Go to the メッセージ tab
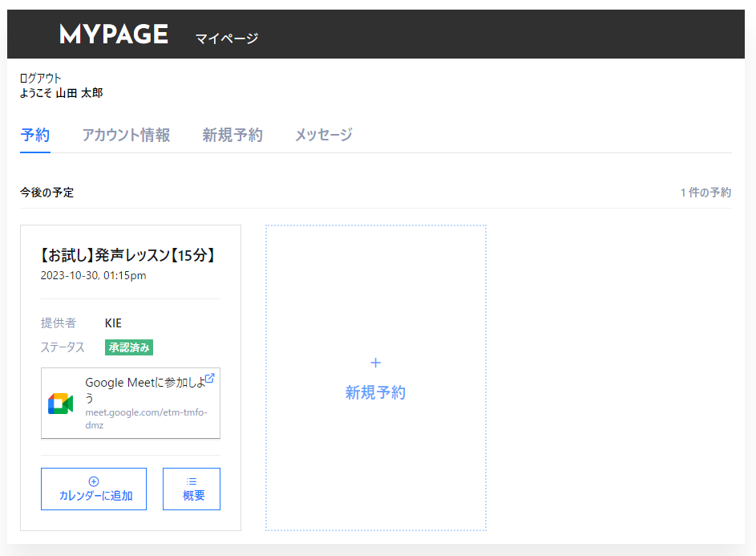The width and height of the screenshot is (756, 556). (x=323, y=135)
